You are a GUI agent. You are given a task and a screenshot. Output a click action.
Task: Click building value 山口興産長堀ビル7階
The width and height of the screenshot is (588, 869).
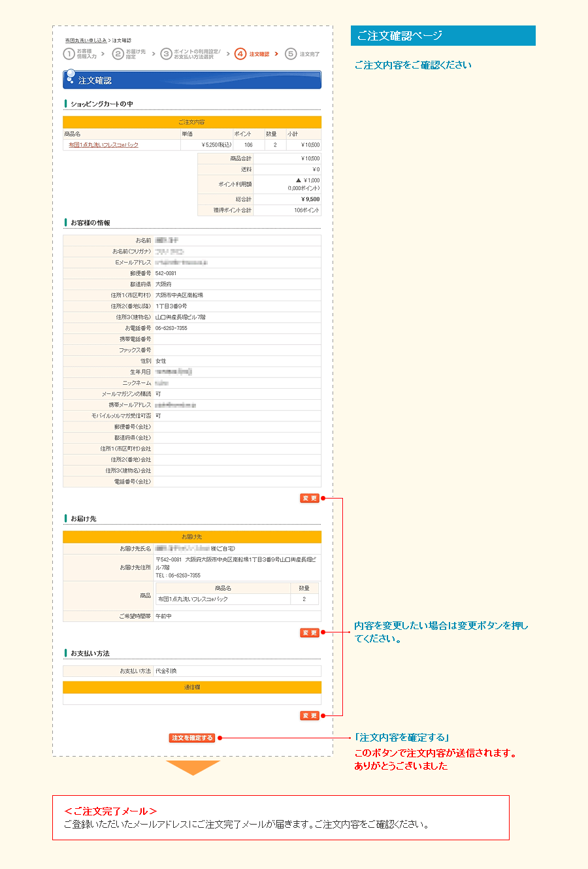[182, 317]
